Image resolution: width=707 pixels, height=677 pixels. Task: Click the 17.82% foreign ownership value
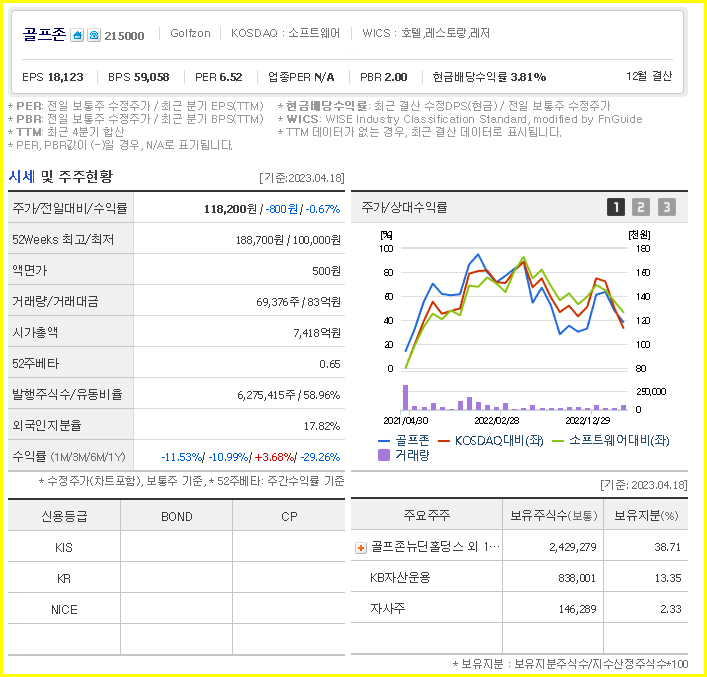coord(321,426)
